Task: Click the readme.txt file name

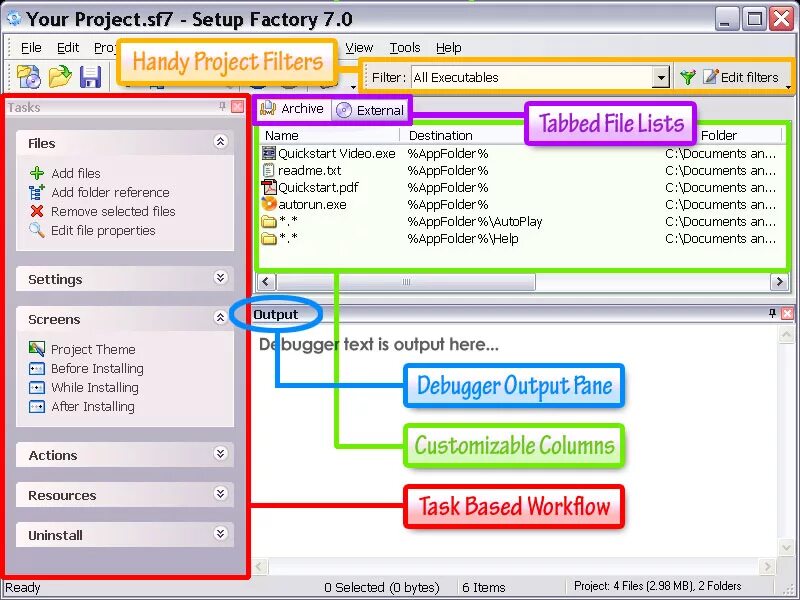Action: [310, 170]
